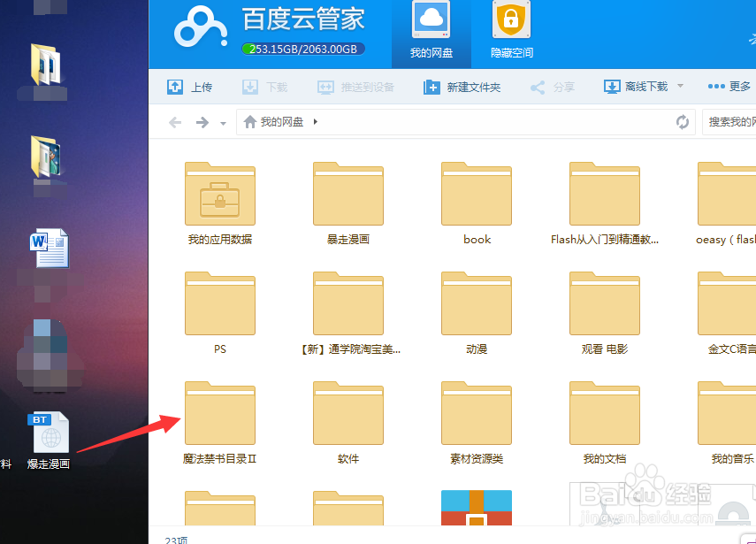This screenshot has height=544, width=756.
Task: Select the 我的音乐 folder
Action: pos(727,413)
